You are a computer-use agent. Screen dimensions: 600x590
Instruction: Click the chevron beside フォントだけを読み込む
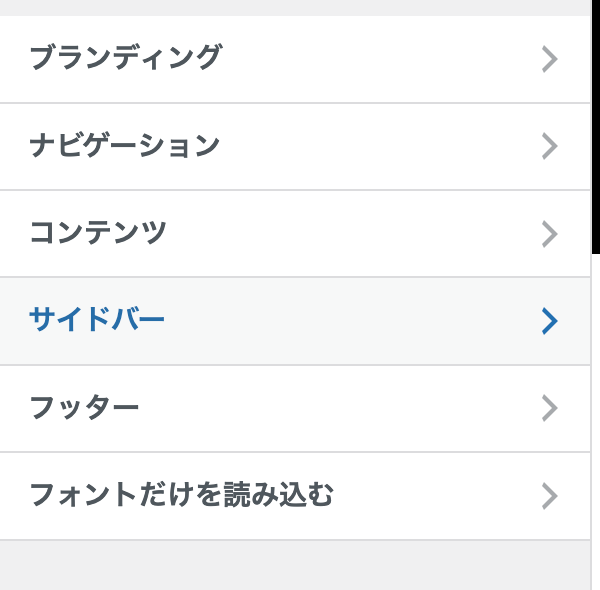click(549, 496)
